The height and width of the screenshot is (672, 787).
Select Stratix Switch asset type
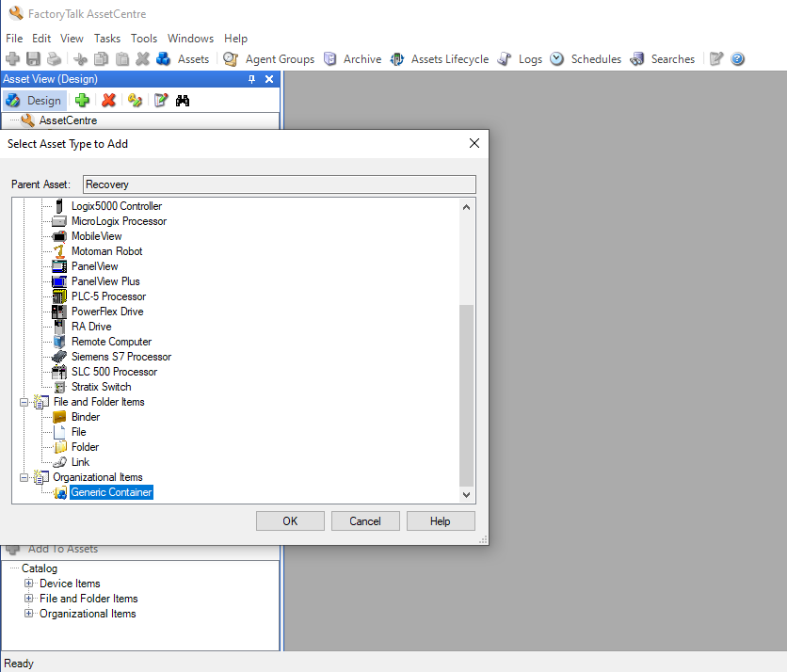(102, 387)
